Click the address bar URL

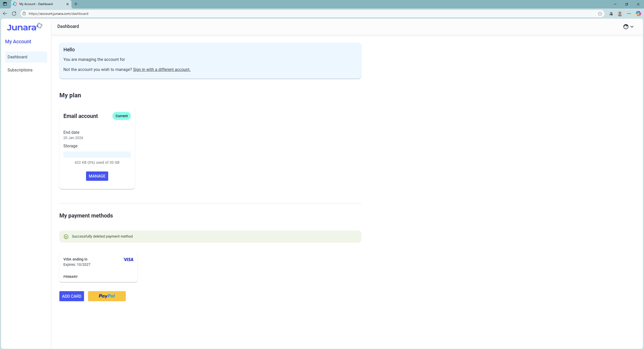pyautogui.click(x=59, y=13)
